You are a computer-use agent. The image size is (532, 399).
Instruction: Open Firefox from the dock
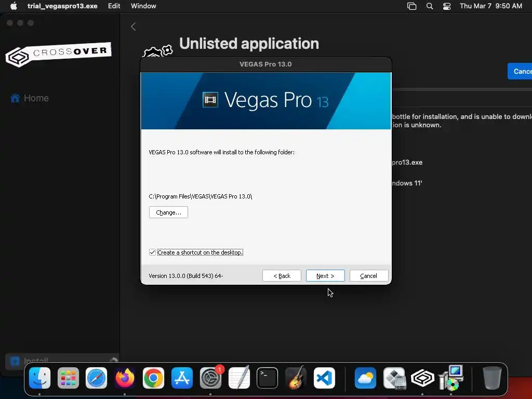[x=125, y=378]
